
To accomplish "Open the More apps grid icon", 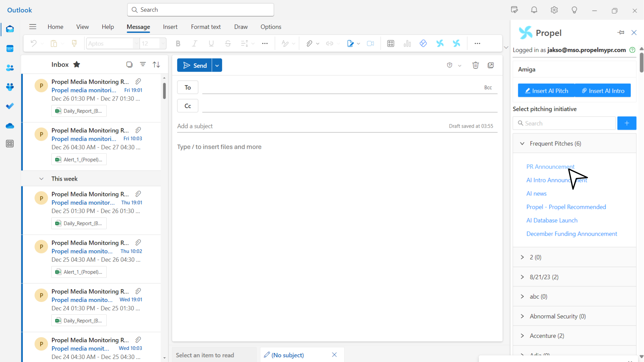I will tap(10, 144).
